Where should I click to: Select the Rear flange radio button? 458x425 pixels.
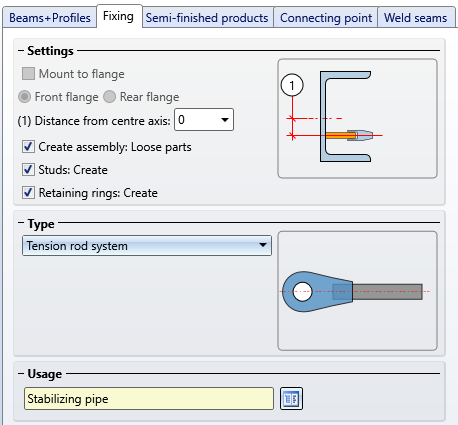(109, 97)
